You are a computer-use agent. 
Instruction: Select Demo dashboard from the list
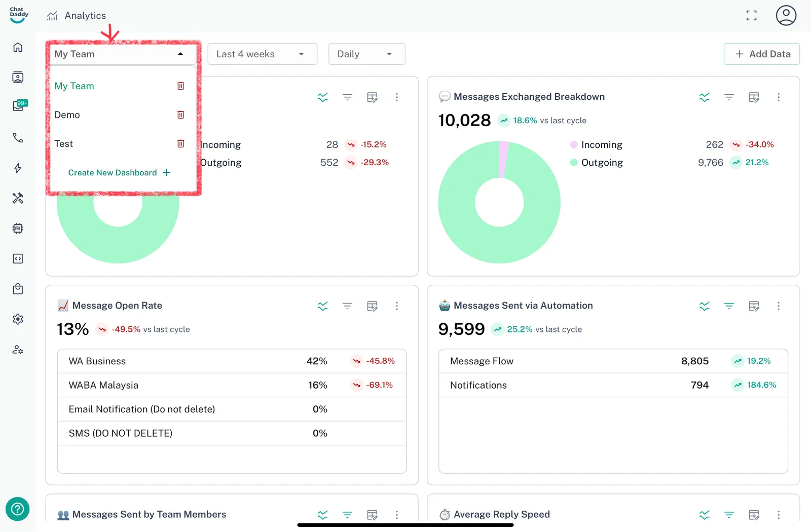pos(67,115)
